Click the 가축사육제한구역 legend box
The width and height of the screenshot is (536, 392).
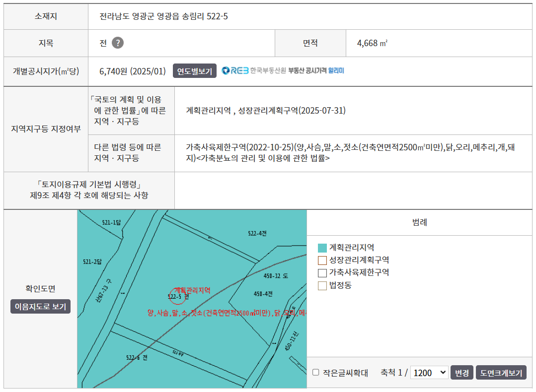click(322, 272)
